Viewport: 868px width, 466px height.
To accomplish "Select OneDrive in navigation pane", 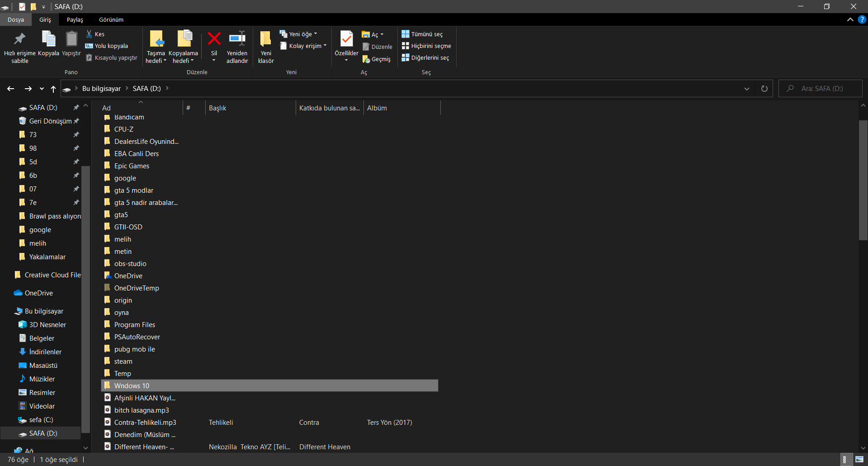I will click(39, 293).
